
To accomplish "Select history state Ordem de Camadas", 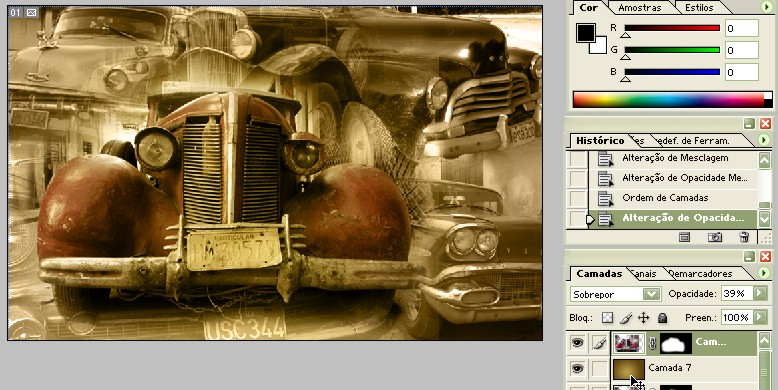I will [x=665, y=198].
